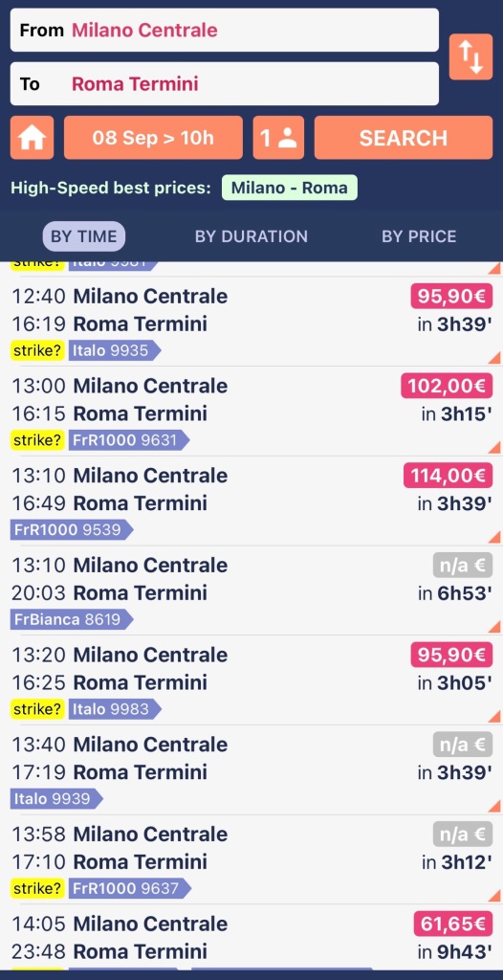The image size is (503, 980).
Task: Open Milano - Roma best prices link
Action: [290, 188]
